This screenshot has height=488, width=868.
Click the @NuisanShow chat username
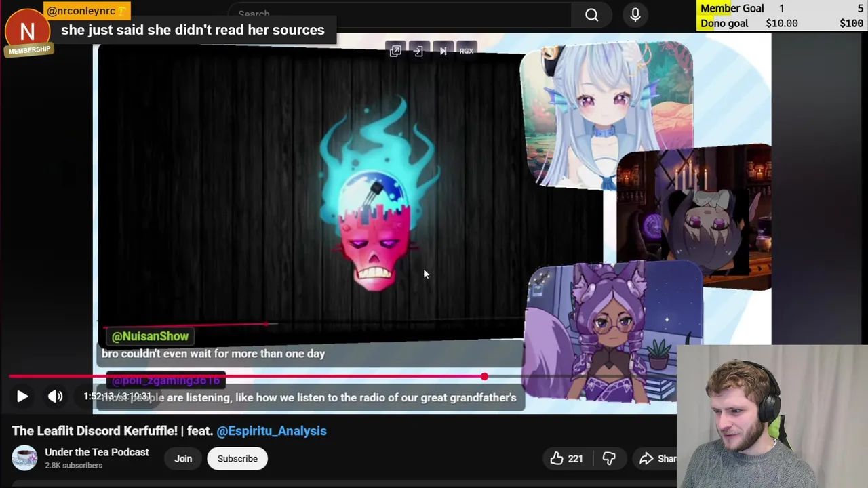(150, 336)
